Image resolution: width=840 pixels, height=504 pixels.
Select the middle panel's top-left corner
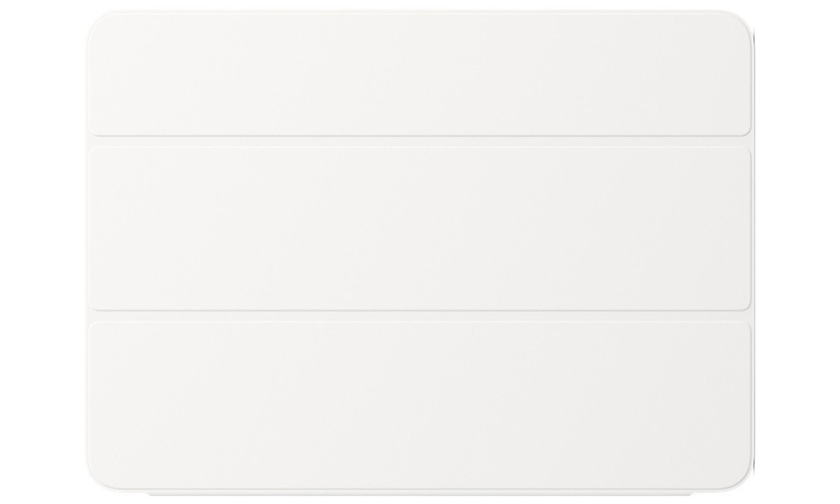pyautogui.click(x=92, y=151)
